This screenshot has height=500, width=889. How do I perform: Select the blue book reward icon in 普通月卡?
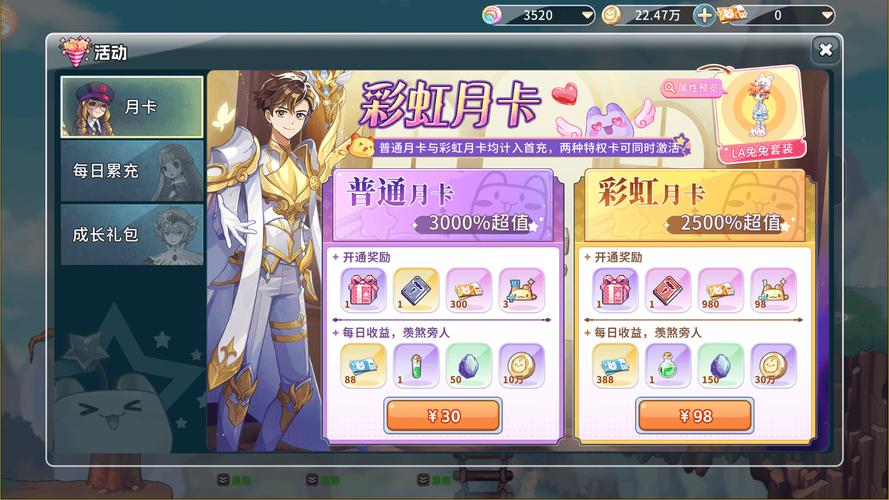click(x=416, y=290)
